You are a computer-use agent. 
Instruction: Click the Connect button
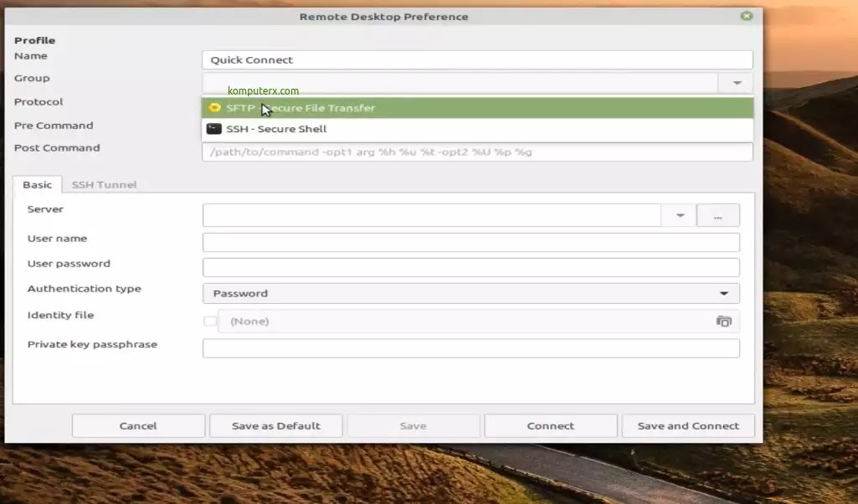[x=551, y=426]
